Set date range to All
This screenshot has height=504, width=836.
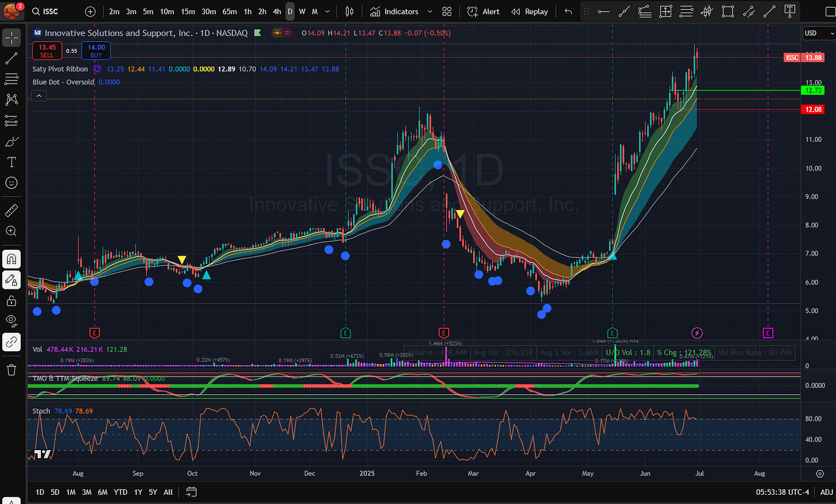tap(168, 492)
